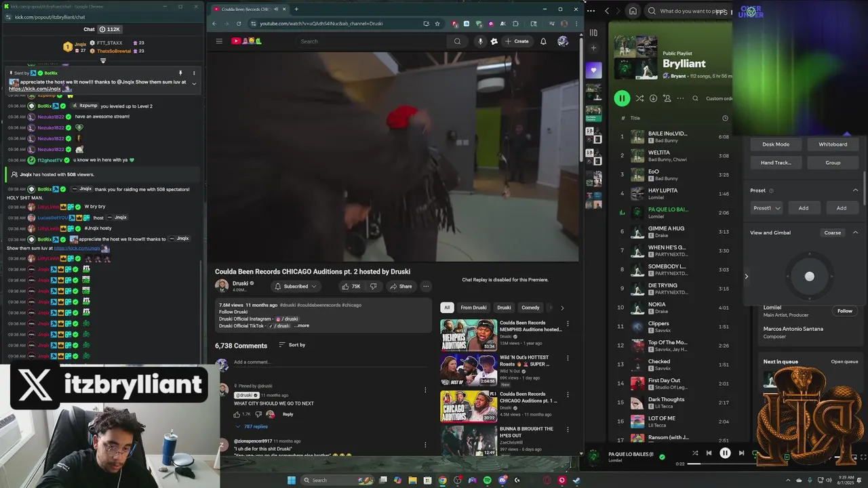The height and width of the screenshot is (488, 868).
Task: Open more actions next to Share
Action: coord(426,286)
